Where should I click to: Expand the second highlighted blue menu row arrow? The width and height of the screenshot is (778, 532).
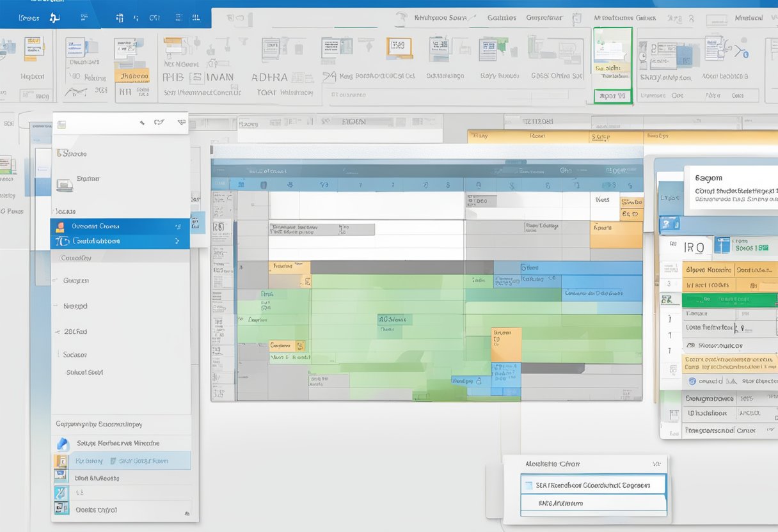(x=177, y=241)
